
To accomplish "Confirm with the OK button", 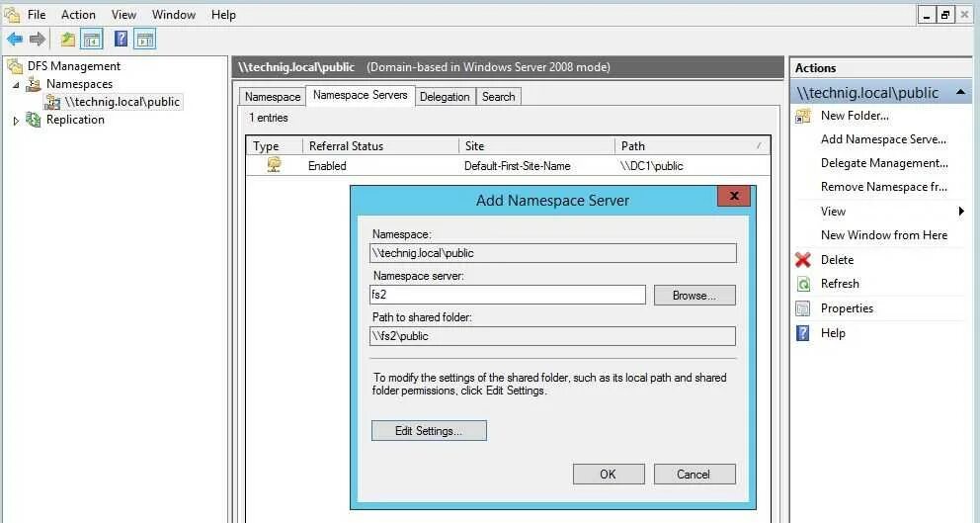I will pos(609,474).
